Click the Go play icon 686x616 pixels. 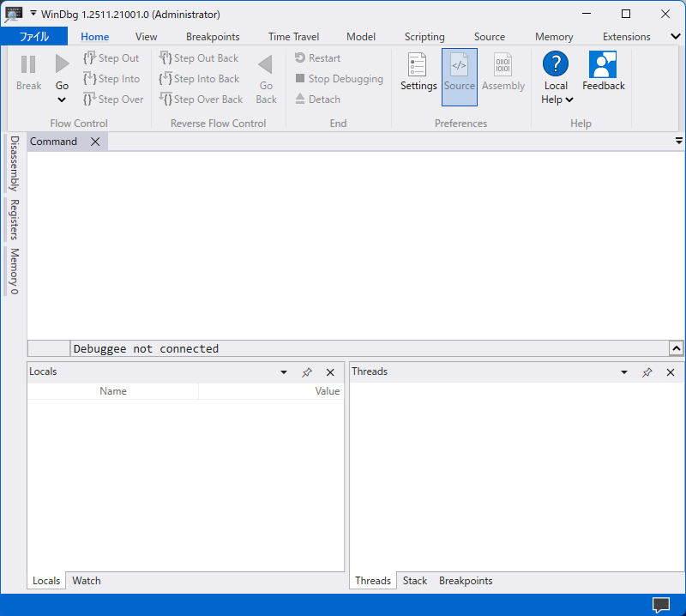click(x=62, y=64)
